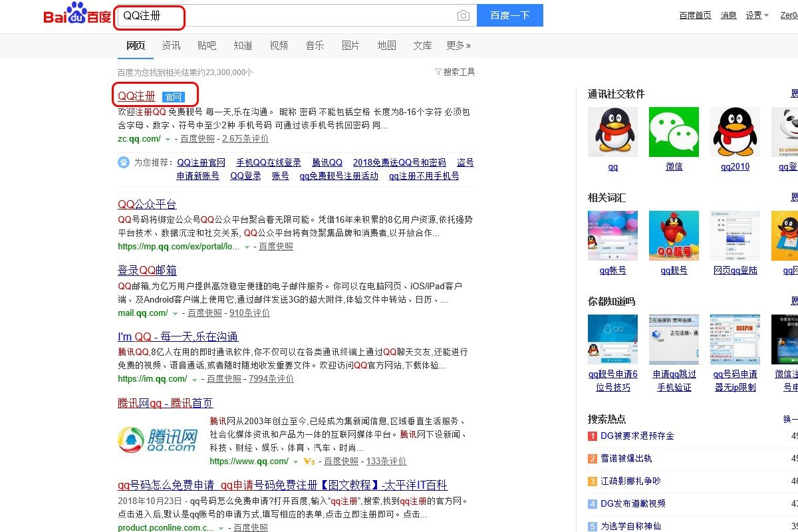Click the camera icon for image search
Image resolution: width=798 pixels, height=532 pixels.
coord(463,15)
